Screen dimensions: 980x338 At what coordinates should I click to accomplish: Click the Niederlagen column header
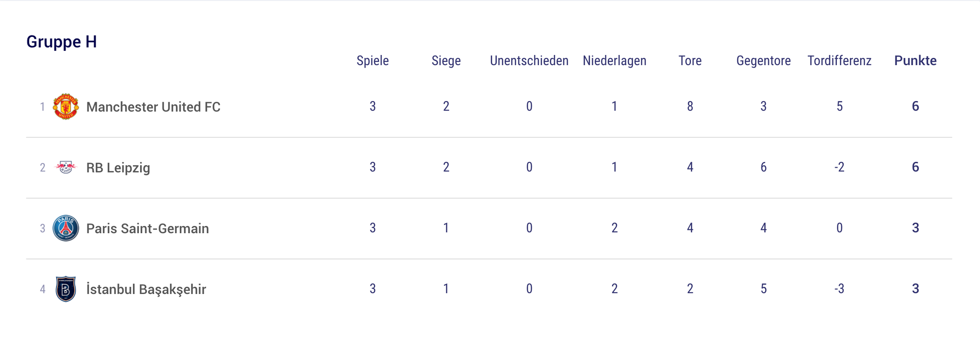(x=614, y=61)
